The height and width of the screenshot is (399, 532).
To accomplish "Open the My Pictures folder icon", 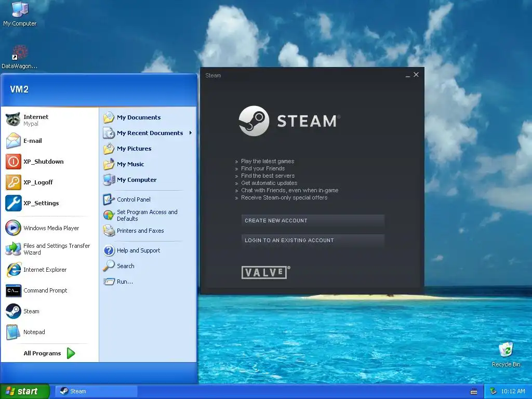I will (109, 149).
